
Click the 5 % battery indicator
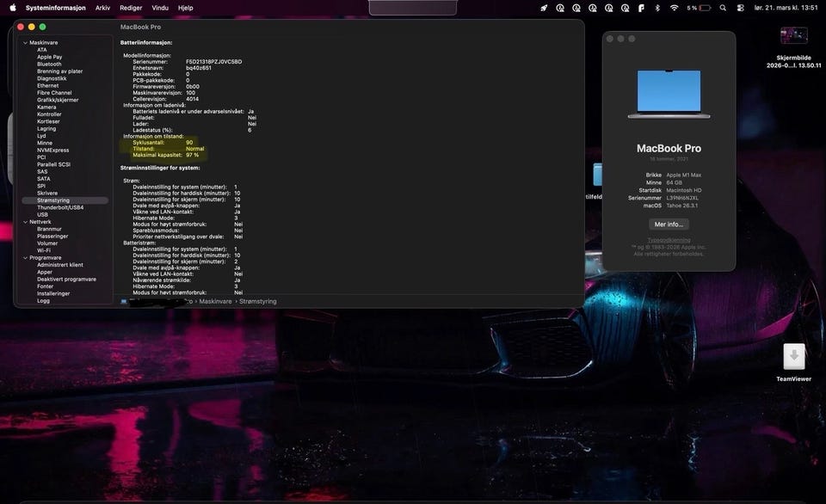(699, 8)
